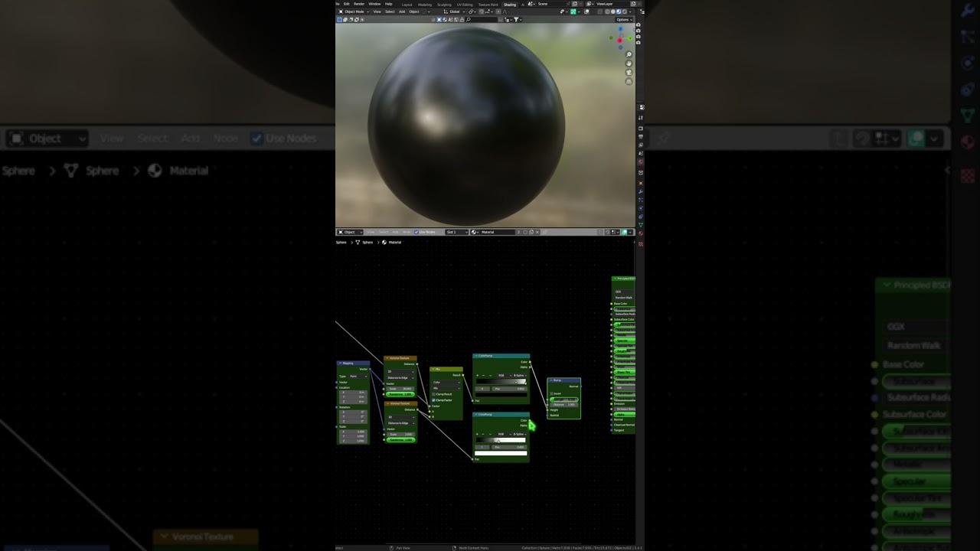Click upper Voronoi Scale 30.000 field
Screen dimensions: 980x551
[x=400, y=389]
